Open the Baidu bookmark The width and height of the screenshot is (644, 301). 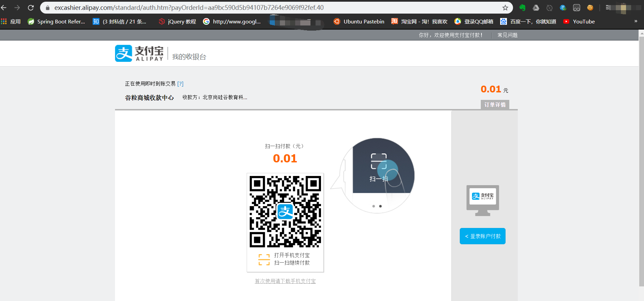pos(528,21)
